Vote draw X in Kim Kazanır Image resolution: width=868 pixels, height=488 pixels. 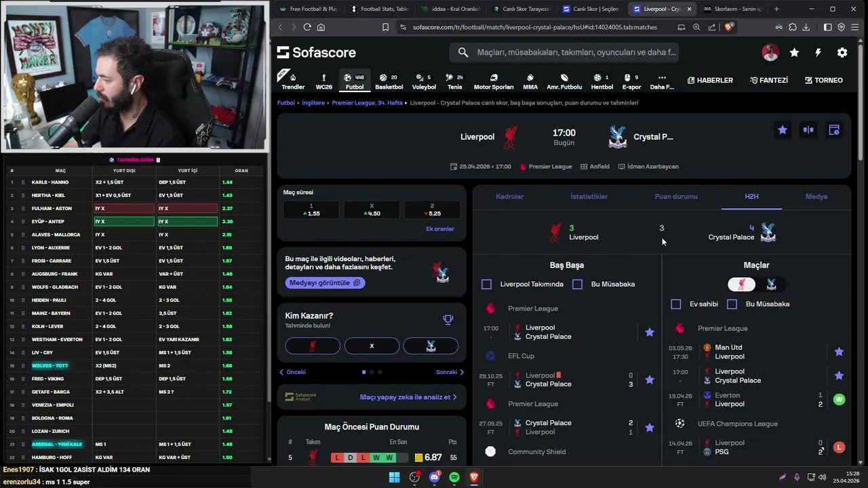[372, 346]
